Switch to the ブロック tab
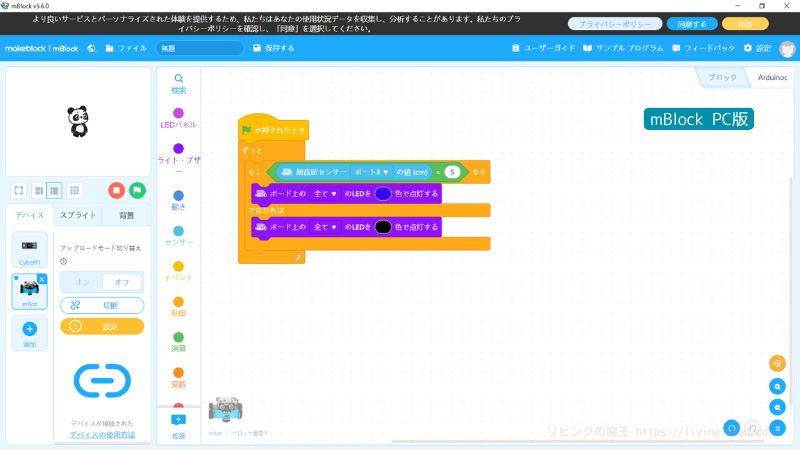Viewport: 800px width, 450px height. pyautogui.click(x=722, y=77)
